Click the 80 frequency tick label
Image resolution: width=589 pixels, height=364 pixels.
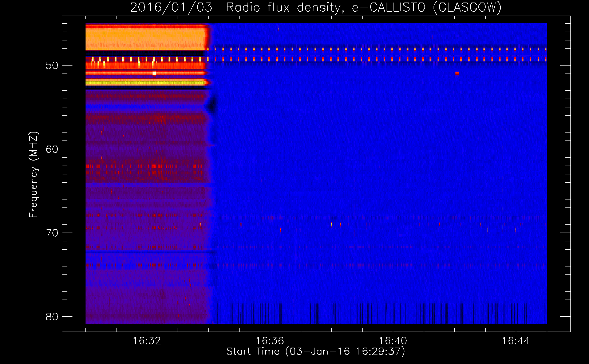pos(52,317)
